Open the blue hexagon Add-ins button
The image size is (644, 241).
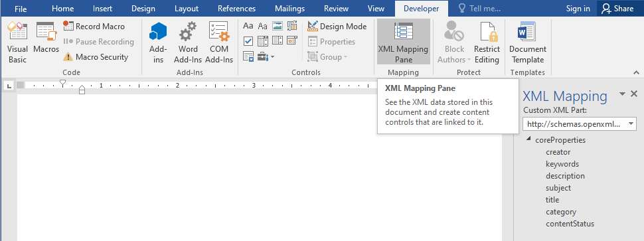(158, 42)
